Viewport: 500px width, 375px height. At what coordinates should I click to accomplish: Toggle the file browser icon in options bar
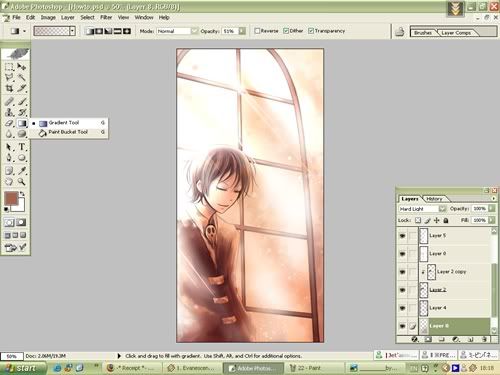400,32
